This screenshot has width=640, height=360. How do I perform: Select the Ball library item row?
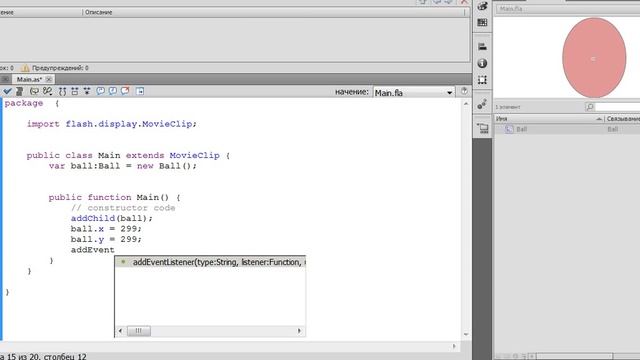567,129
